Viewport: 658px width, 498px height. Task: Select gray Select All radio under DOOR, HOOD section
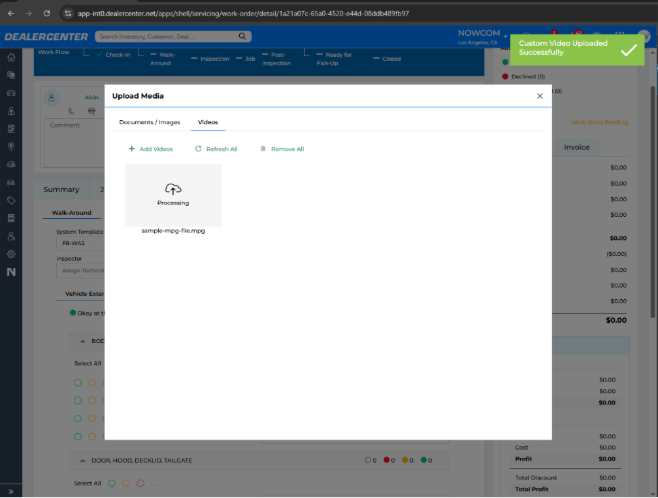[154, 483]
